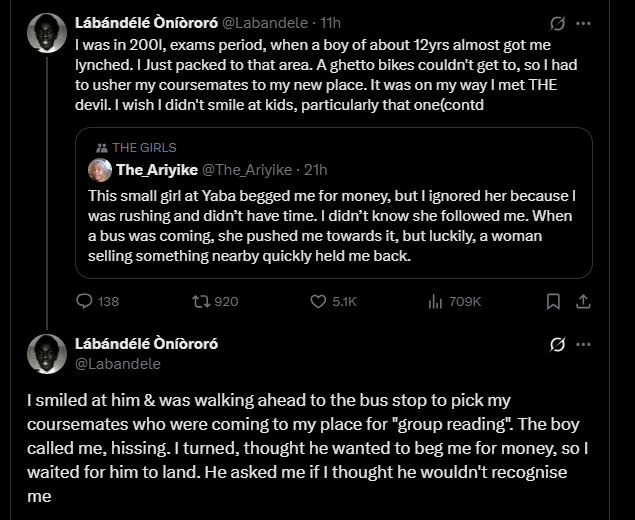
Task: Click Grok icon on the second tweet
Action: click(x=559, y=345)
